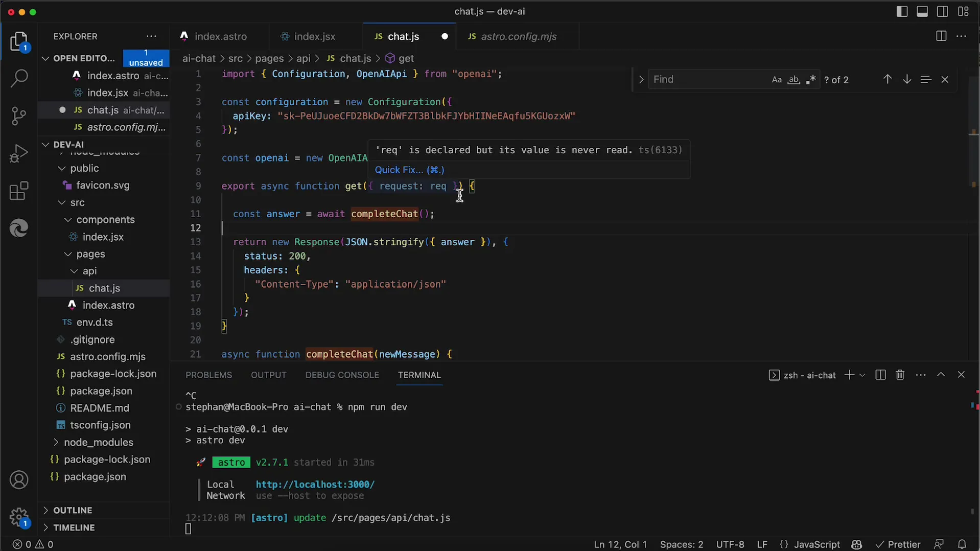Click the Prettier status bar button
The height and width of the screenshot is (551, 980).
(898, 544)
